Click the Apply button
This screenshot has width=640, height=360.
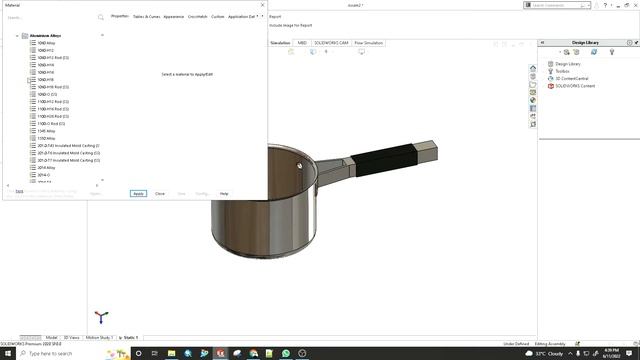(138, 193)
